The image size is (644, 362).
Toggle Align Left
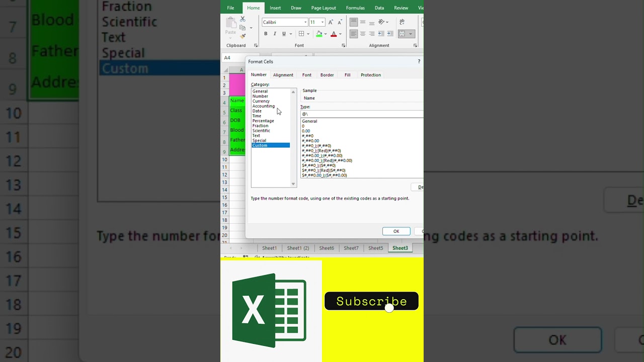pyautogui.click(x=354, y=34)
